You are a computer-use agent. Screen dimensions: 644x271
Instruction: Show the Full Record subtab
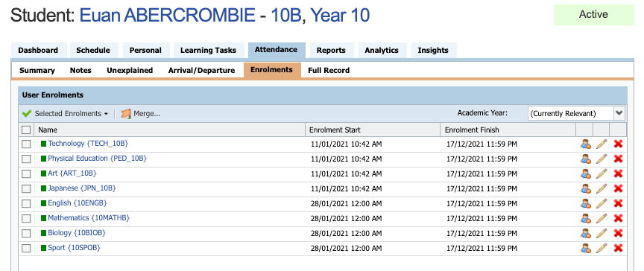pos(329,70)
